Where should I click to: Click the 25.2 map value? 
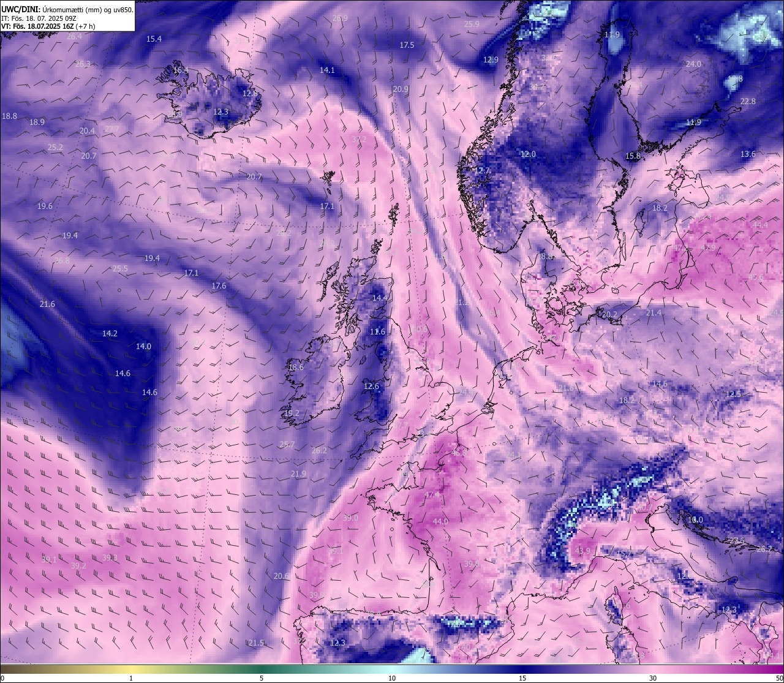[x=55, y=148]
